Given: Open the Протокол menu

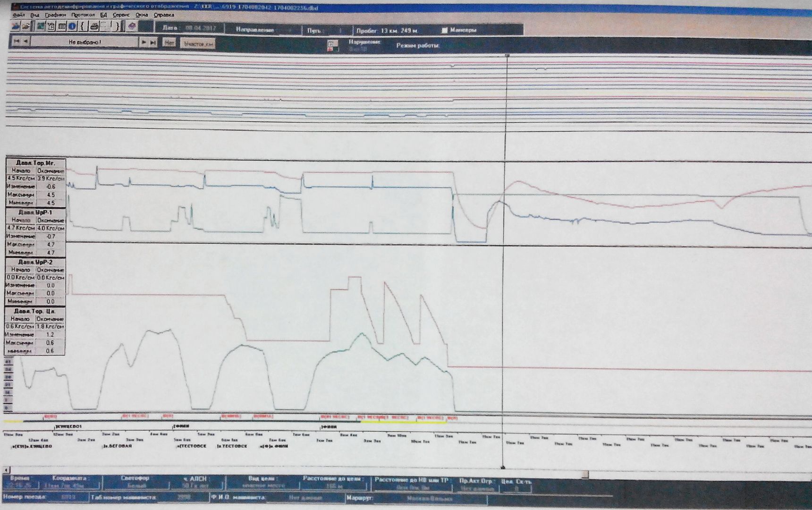Looking at the screenshot, I should click(x=83, y=15).
